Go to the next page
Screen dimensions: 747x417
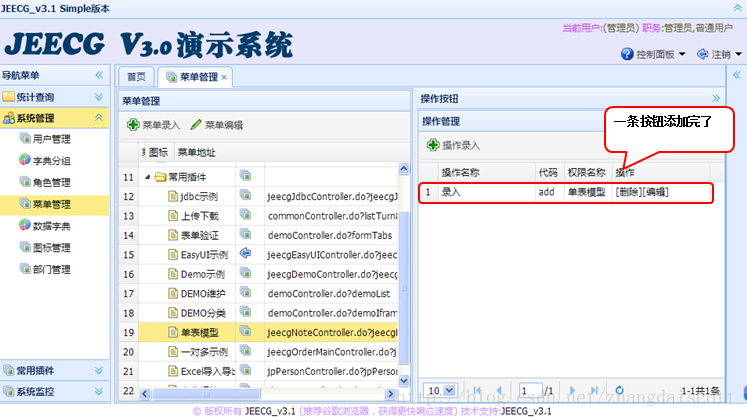click(572, 390)
